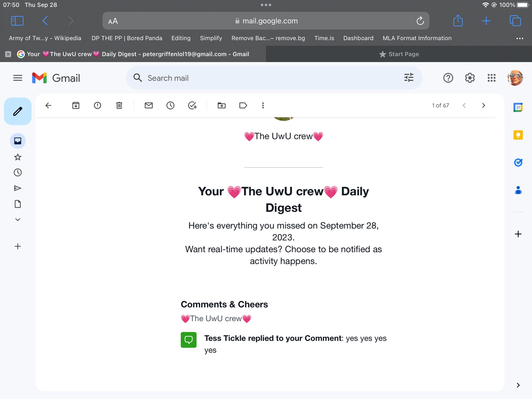Screen dimensions: 532x399
Task: Toggle Safari sidebar panel
Action: [x=17, y=21]
